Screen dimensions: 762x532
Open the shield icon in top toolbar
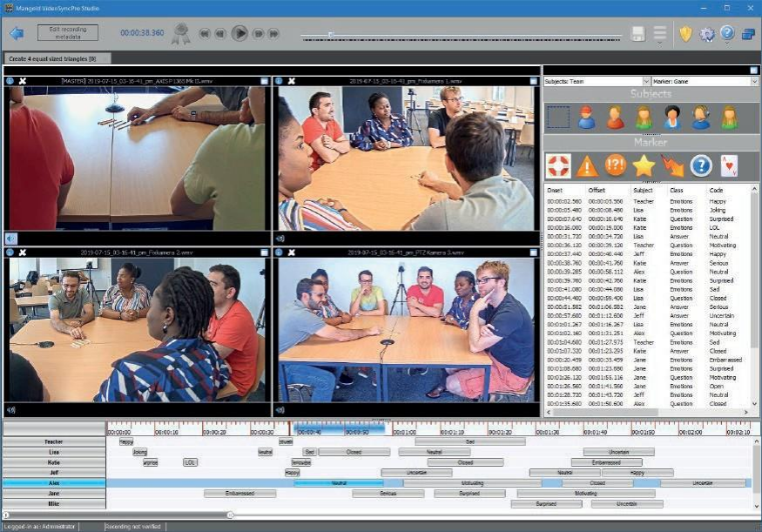click(685, 33)
